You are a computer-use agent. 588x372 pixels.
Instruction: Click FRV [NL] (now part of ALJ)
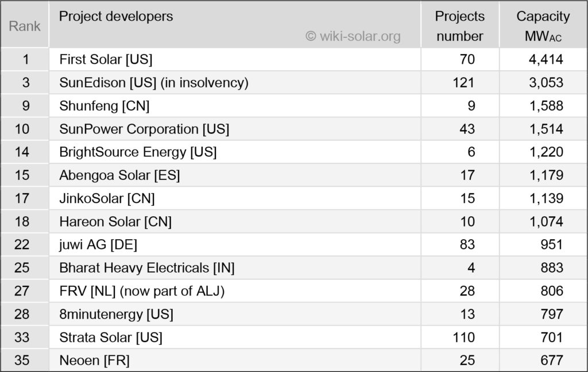(142, 291)
